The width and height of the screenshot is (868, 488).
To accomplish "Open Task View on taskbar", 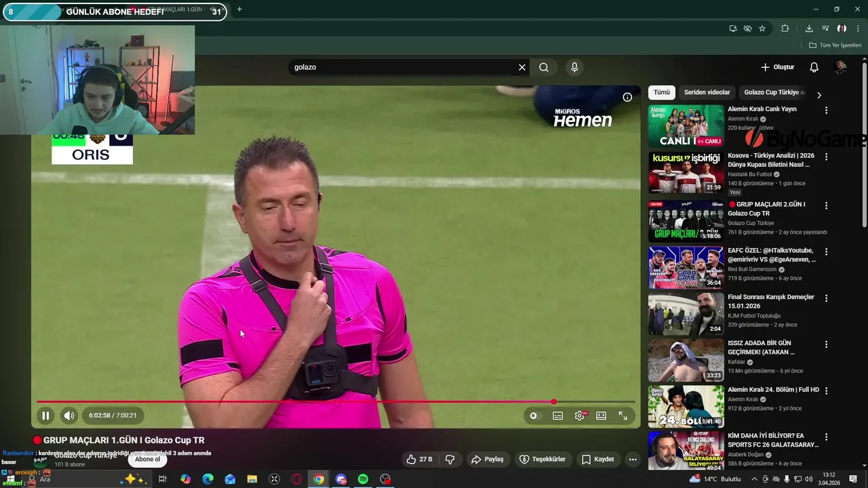I will pos(163,479).
